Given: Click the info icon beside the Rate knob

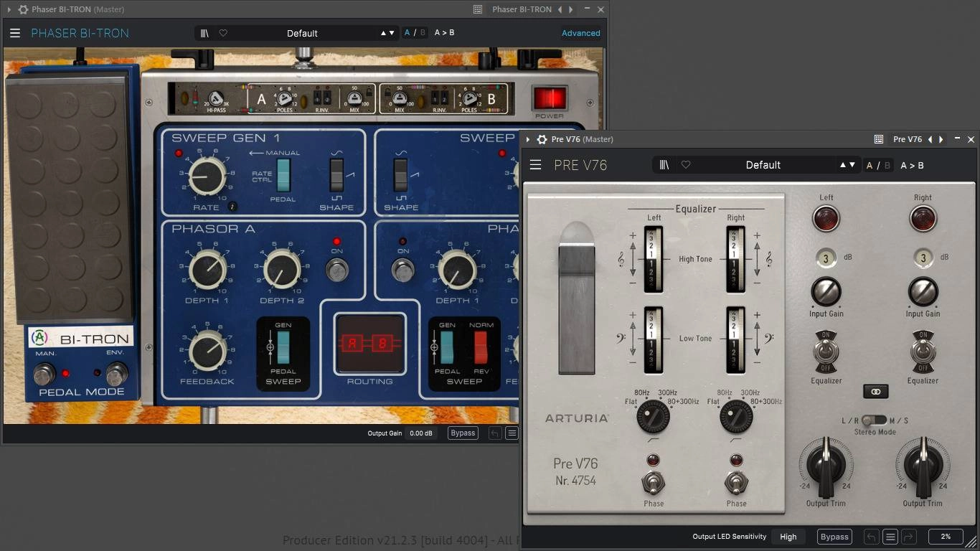Looking at the screenshot, I should [x=232, y=207].
